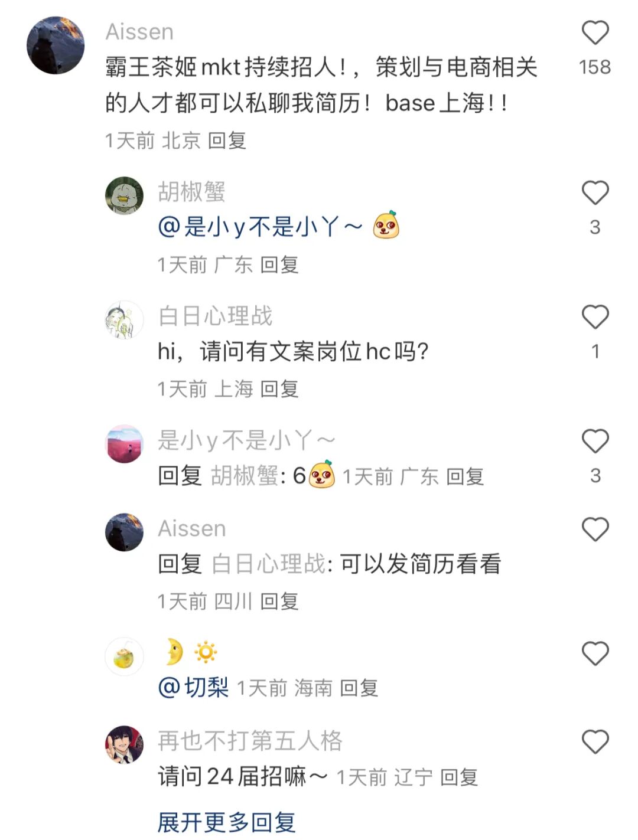The width and height of the screenshot is (638, 840).
Task: Like Aissen's top comment with 158 likes
Action: (595, 32)
